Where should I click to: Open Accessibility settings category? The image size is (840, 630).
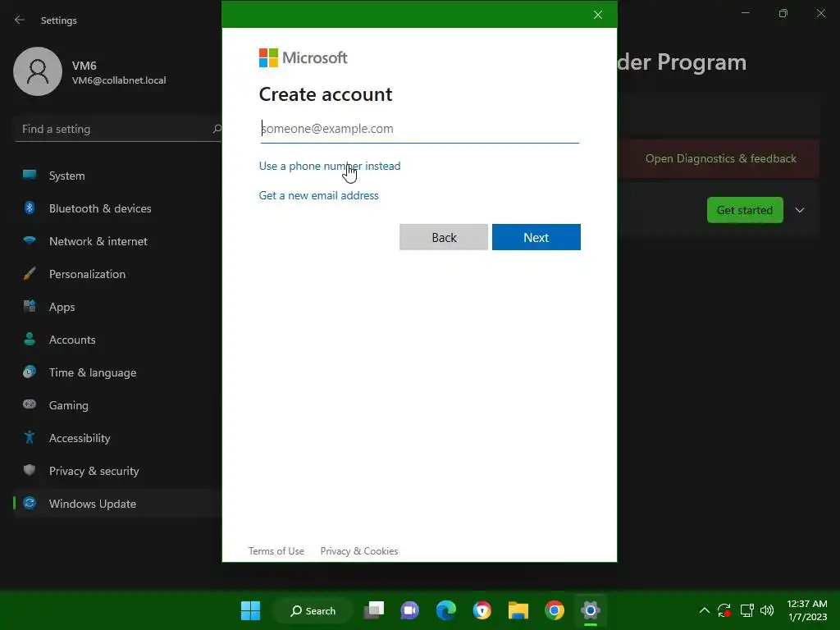118,438
